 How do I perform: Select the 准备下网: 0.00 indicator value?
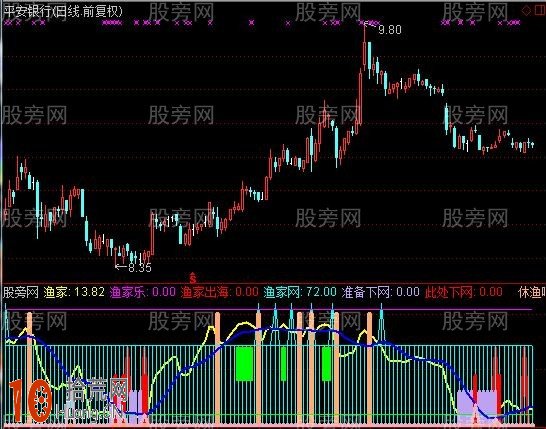click(381, 292)
